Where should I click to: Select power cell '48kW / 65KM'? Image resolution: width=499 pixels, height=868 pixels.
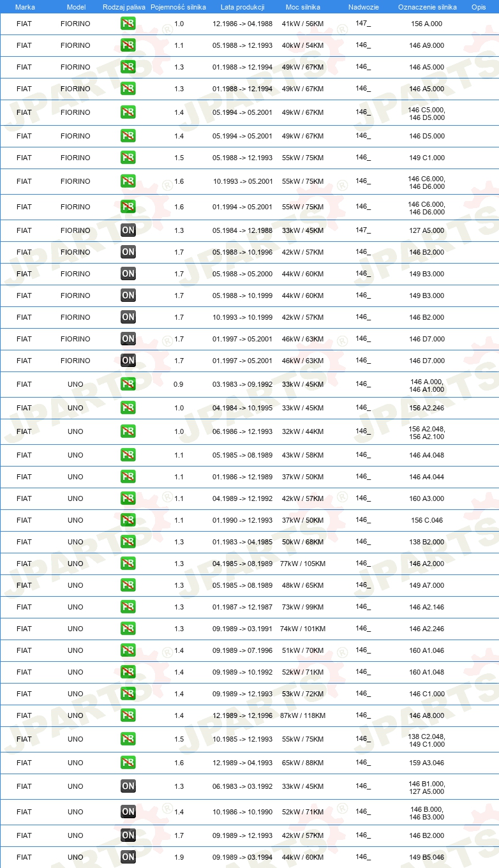(x=303, y=585)
